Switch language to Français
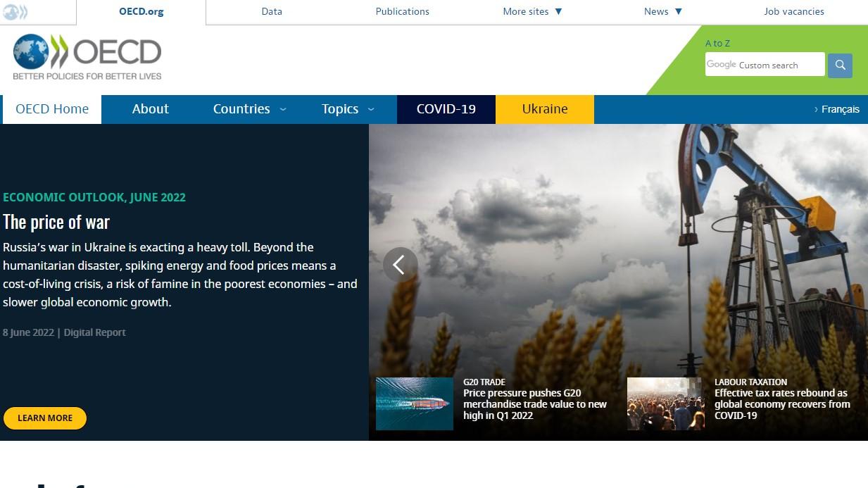 point(837,109)
